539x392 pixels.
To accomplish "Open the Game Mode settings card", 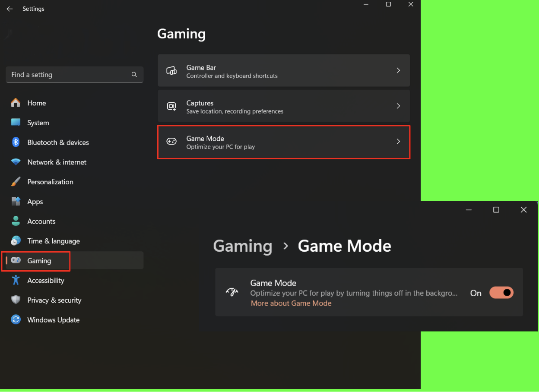I will [284, 142].
